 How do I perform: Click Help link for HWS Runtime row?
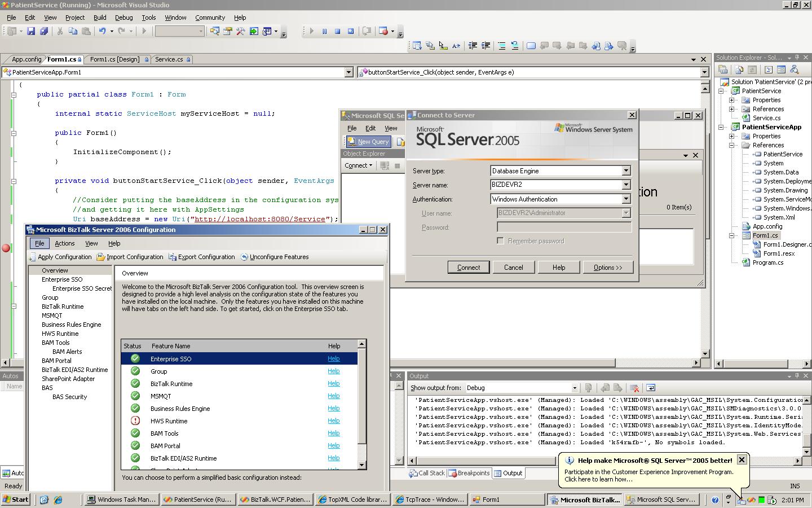pyautogui.click(x=334, y=421)
